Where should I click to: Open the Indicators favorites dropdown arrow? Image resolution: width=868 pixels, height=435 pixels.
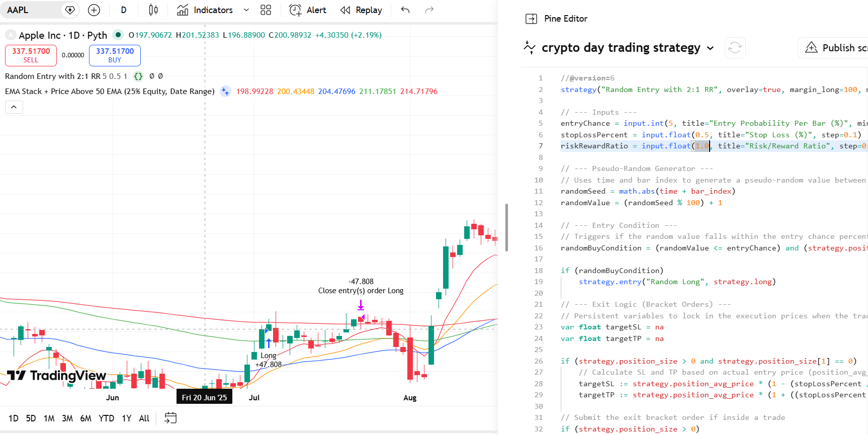[x=246, y=10]
